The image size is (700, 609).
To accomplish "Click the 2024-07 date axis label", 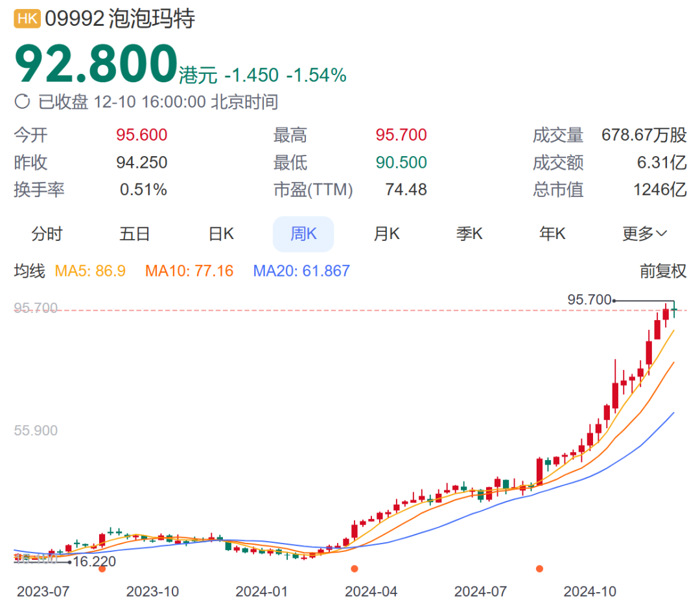I will click(x=480, y=592).
